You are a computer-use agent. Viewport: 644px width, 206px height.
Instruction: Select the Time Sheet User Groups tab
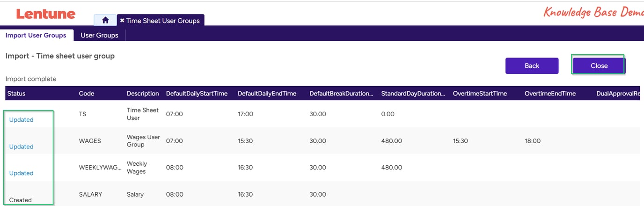pos(161,21)
